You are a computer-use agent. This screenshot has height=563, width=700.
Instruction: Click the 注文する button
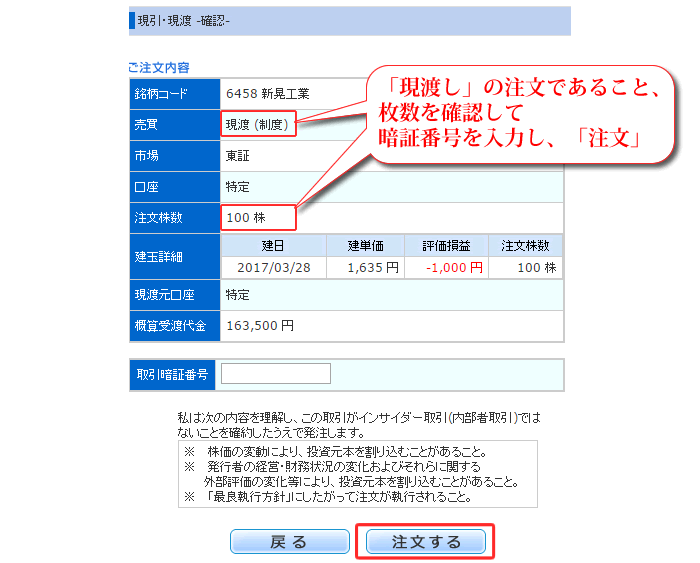tap(426, 542)
